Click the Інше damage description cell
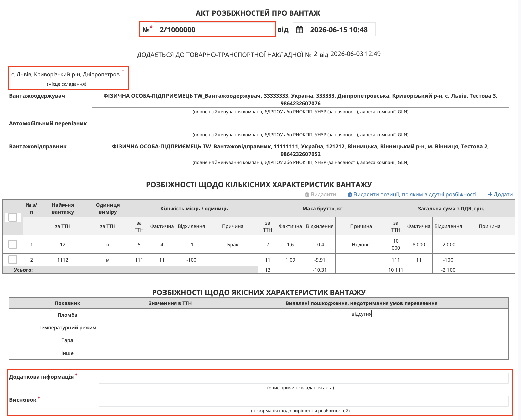This screenshot has height=420, width=521. coord(362,353)
